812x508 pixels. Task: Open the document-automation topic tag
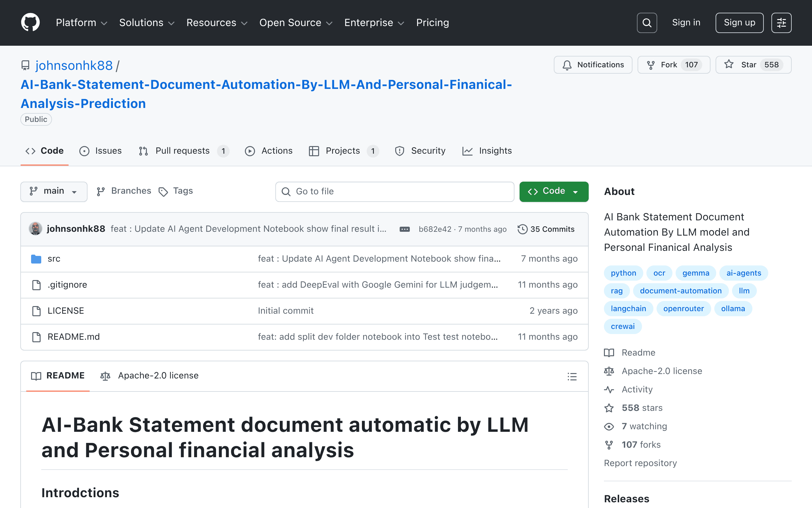click(681, 291)
